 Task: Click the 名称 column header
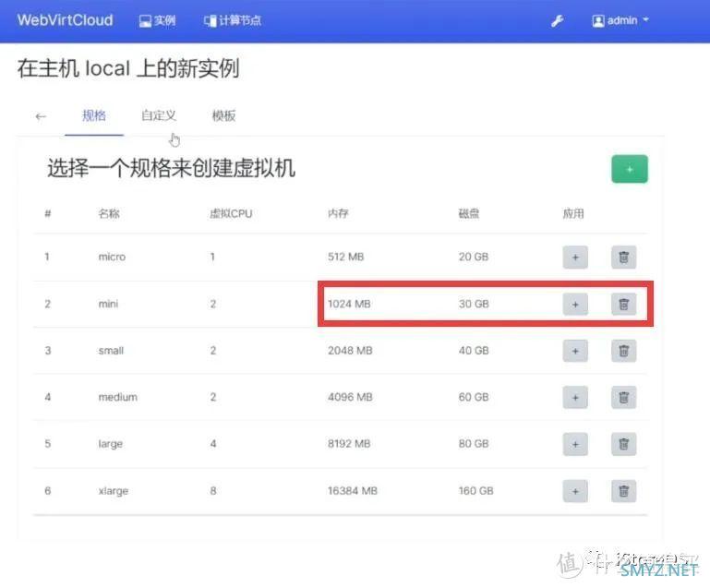109,213
